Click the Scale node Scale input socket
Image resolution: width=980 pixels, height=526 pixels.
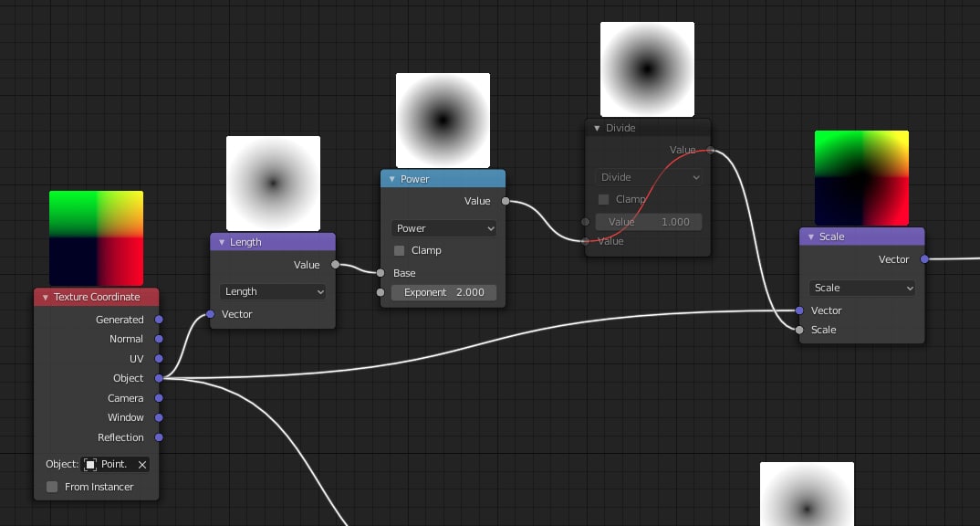[799, 330]
